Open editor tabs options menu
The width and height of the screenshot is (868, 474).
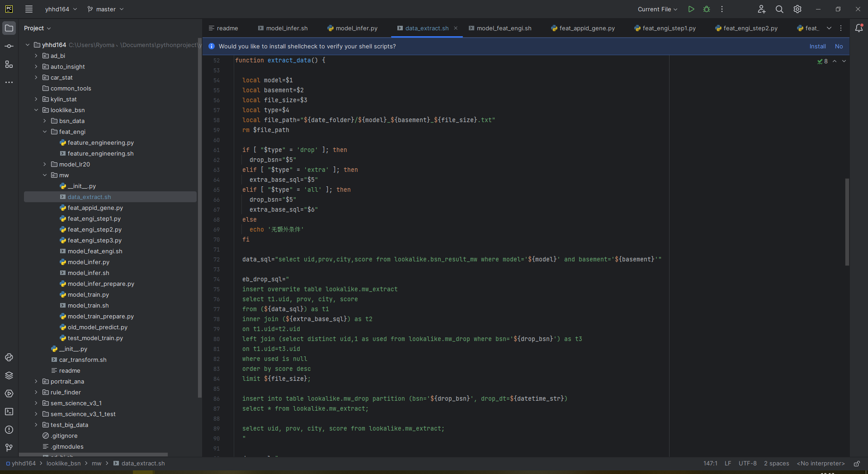841,28
